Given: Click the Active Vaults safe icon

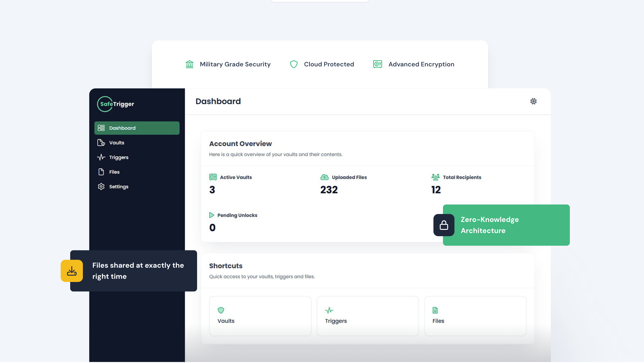Looking at the screenshot, I should click(x=213, y=178).
